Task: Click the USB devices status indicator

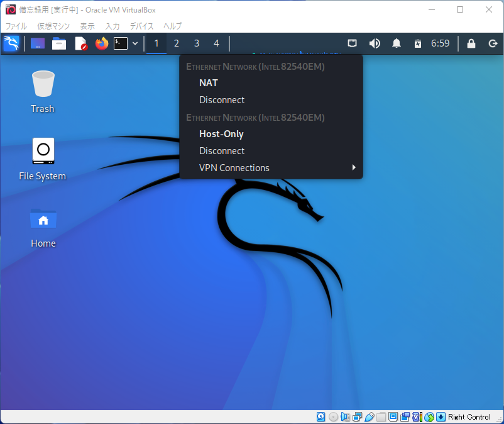Action: click(x=370, y=417)
